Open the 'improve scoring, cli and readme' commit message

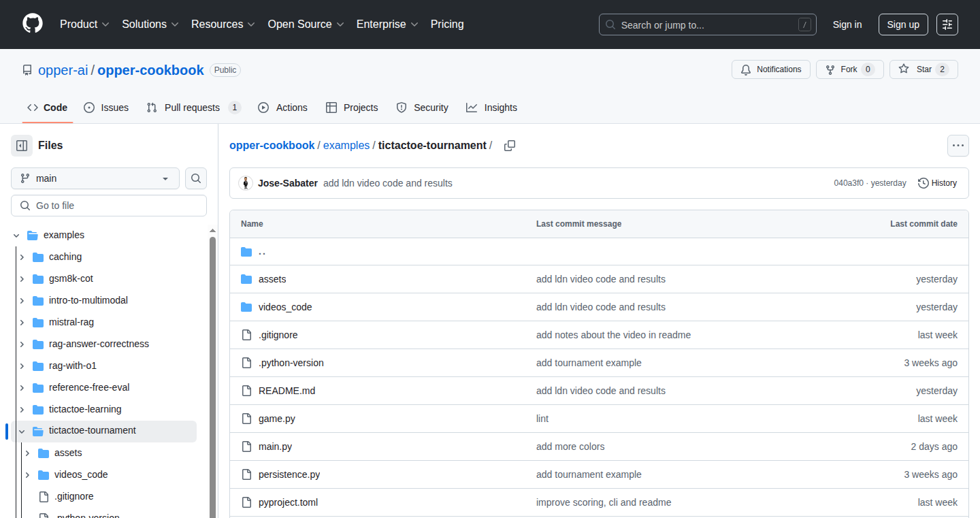click(604, 502)
